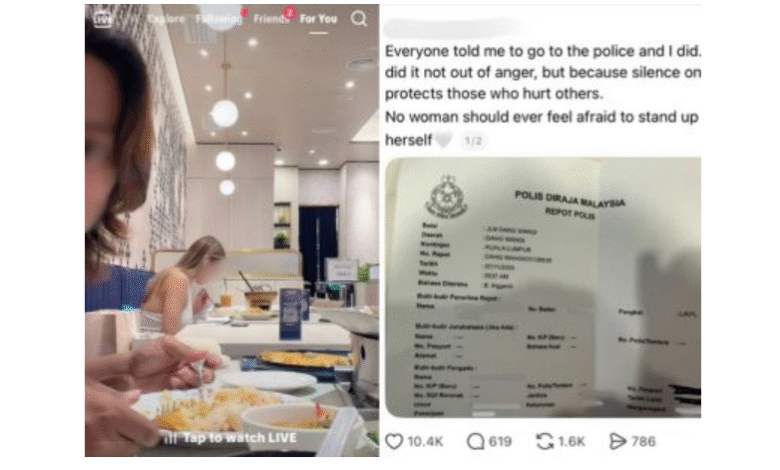Open the blurred username above the post
Viewport: 780px width, 470px height.
(453, 27)
